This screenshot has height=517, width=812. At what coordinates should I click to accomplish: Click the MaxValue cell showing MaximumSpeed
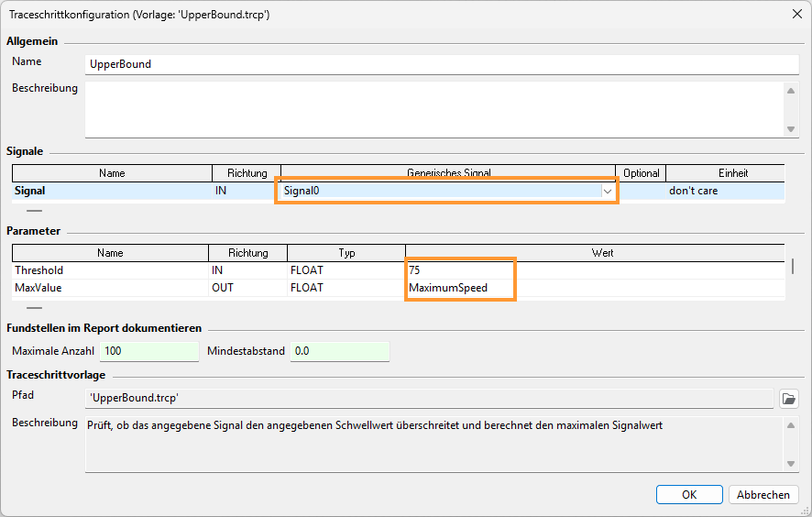point(595,288)
